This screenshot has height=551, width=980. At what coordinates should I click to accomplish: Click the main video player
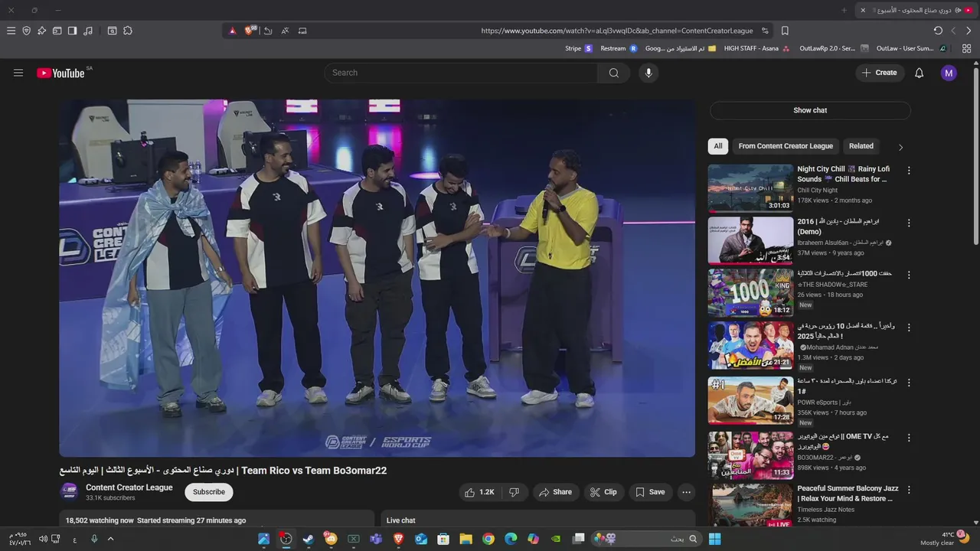377,278
